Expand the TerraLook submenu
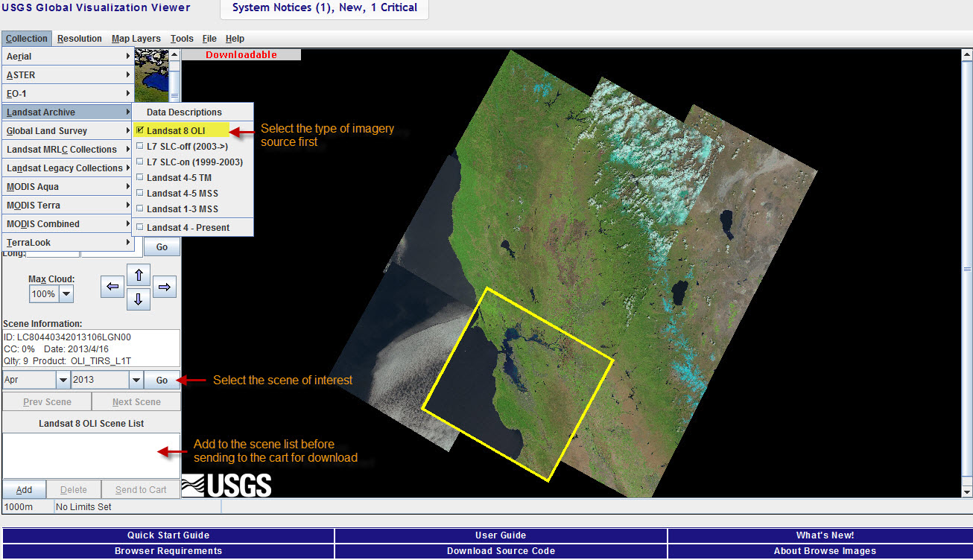Image resolution: width=973 pixels, height=560 pixels. [68, 242]
